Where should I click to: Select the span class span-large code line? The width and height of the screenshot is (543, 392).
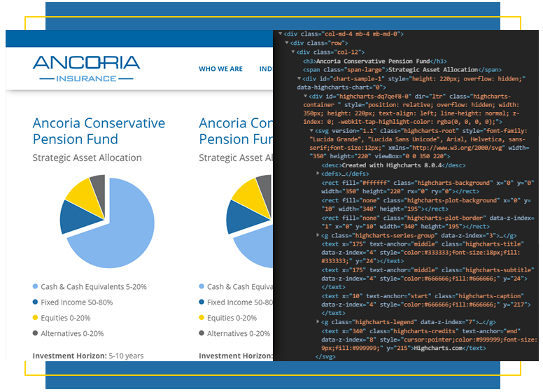pyautogui.click(x=402, y=69)
